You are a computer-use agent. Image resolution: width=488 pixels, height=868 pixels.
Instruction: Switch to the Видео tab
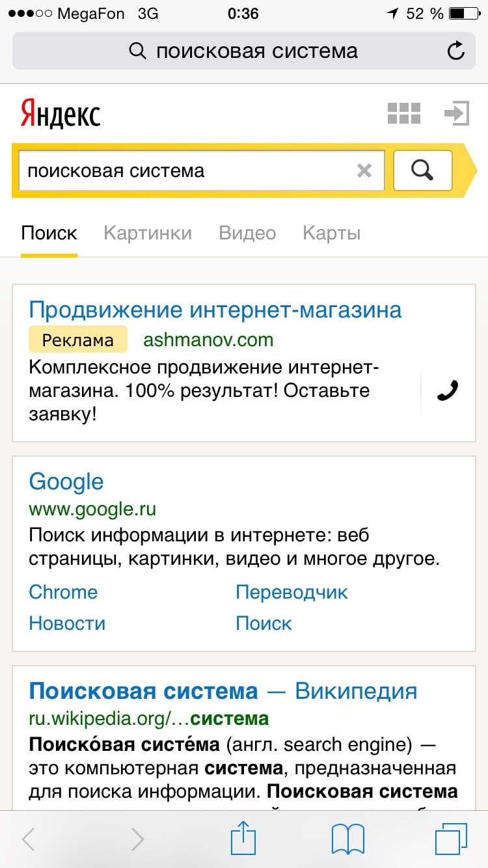(247, 233)
